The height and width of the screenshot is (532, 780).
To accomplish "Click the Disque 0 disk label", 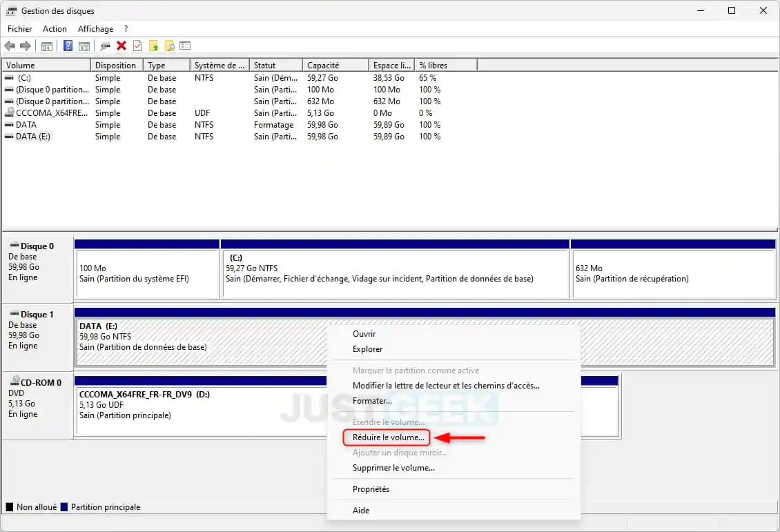I will tap(37, 246).
